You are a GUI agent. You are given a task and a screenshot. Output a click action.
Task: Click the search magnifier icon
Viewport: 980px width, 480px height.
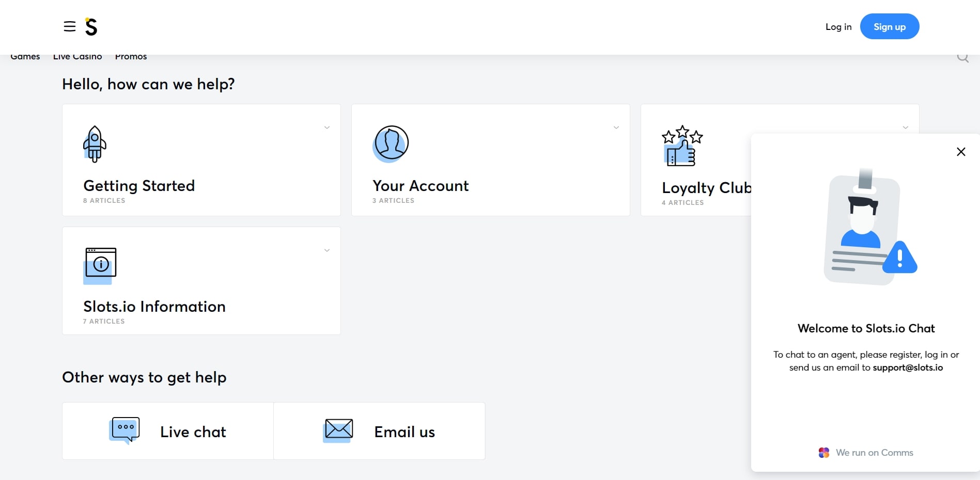pyautogui.click(x=962, y=58)
